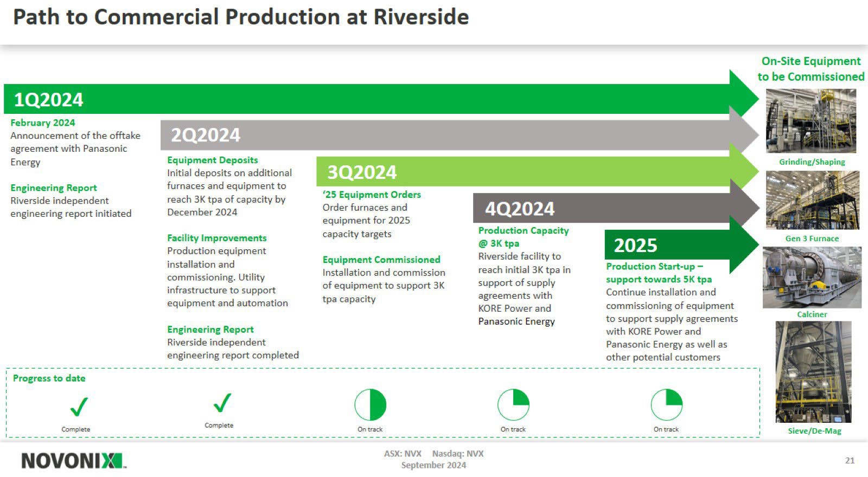Open the Sieve/De-Mag equipment photo

tap(813, 372)
